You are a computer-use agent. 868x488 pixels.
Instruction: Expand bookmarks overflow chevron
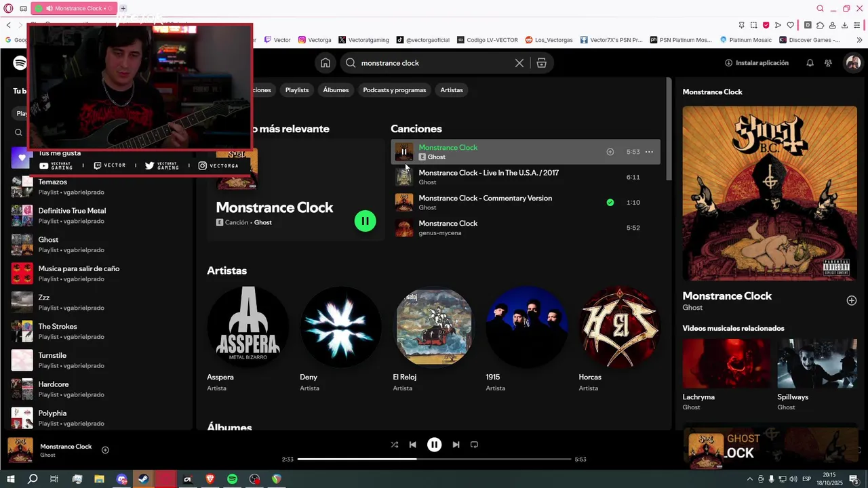(860, 40)
